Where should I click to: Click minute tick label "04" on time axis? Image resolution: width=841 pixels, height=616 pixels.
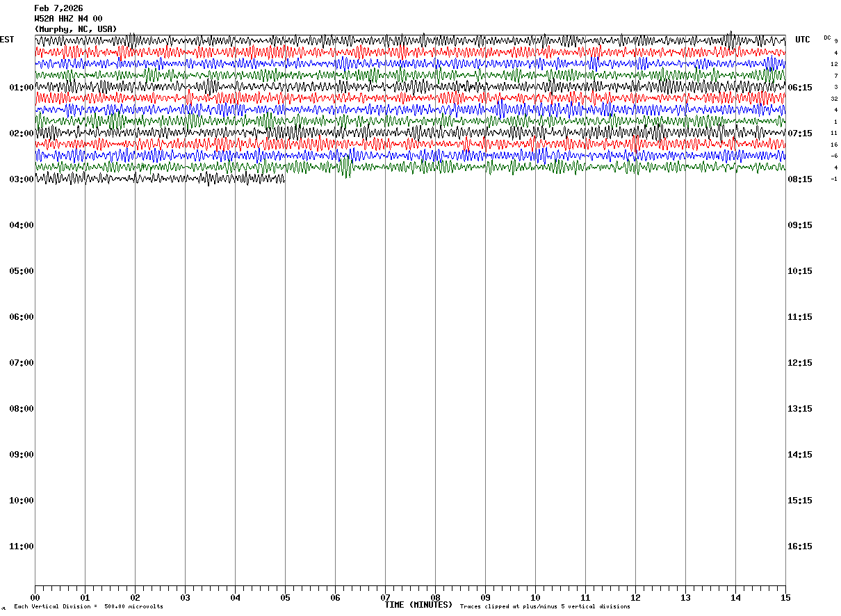[x=235, y=598]
